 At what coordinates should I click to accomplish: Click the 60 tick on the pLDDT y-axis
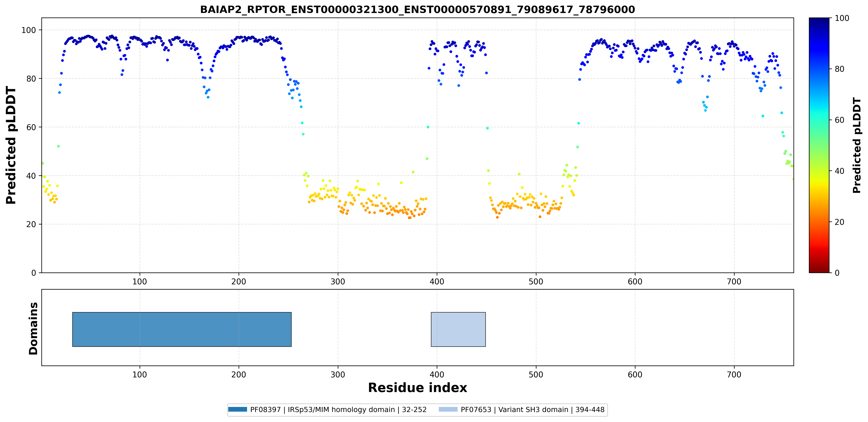[31, 127]
